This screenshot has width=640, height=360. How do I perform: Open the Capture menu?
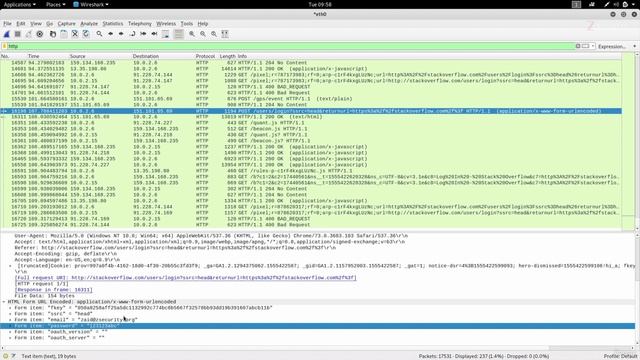(x=67, y=24)
